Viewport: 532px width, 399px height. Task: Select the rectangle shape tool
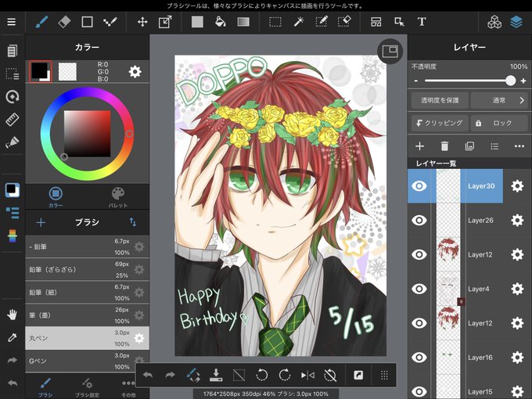tap(87, 22)
